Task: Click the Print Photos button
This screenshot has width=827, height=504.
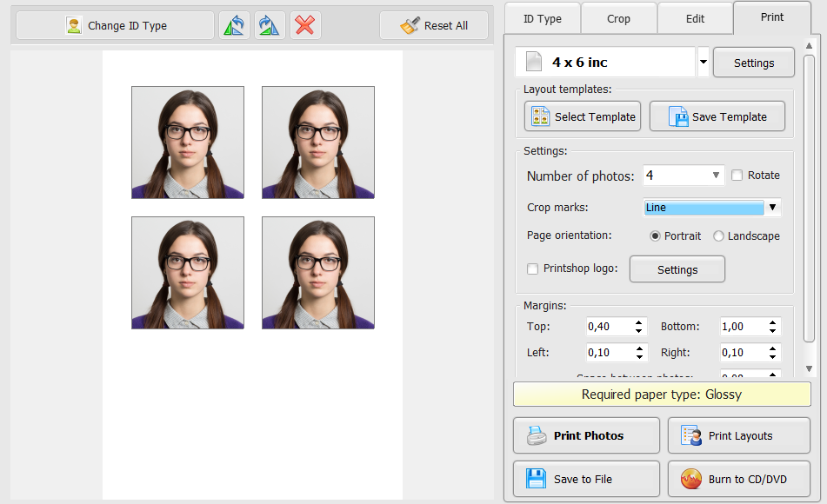Action: pyautogui.click(x=586, y=435)
